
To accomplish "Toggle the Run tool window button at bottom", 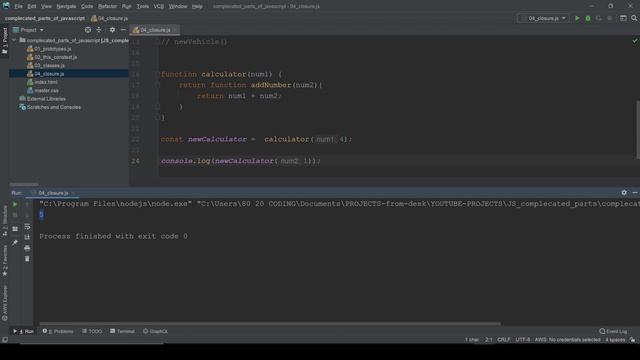I will point(23,331).
